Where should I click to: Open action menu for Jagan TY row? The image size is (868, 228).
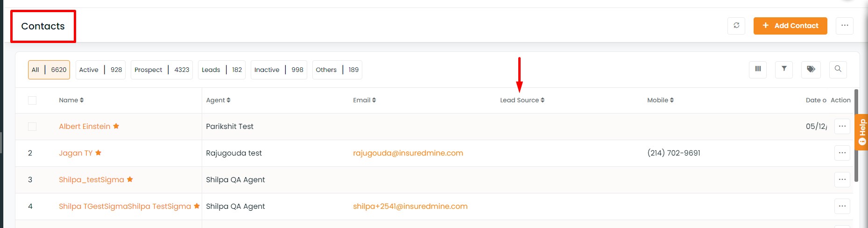[842, 153]
